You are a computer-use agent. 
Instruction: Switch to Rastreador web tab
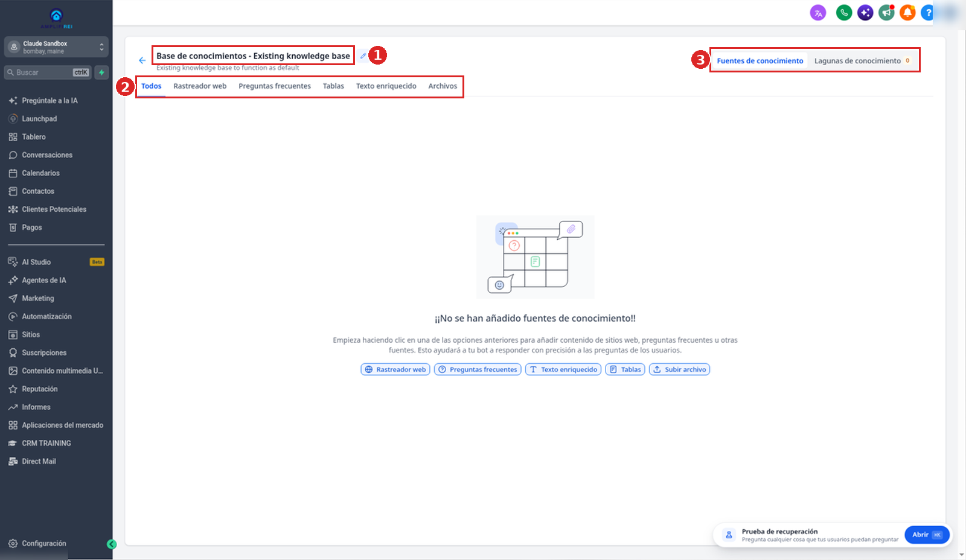[200, 86]
